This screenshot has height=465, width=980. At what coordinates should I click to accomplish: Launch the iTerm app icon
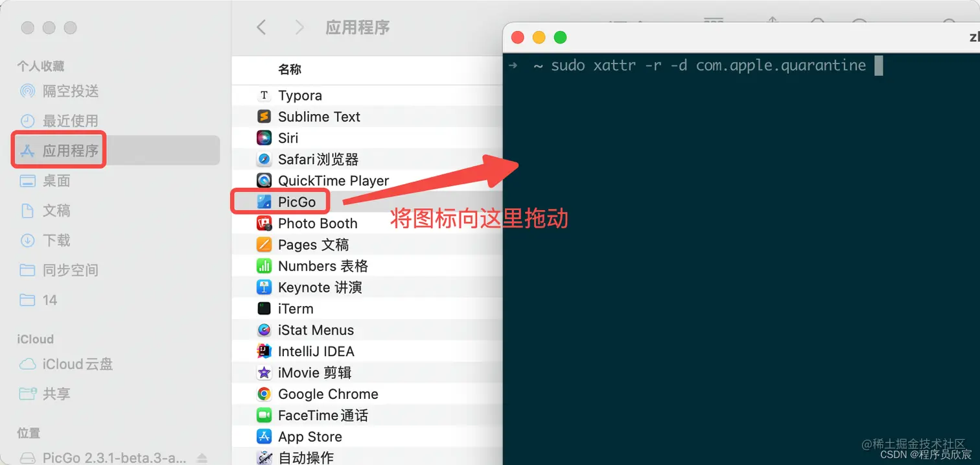pyautogui.click(x=264, y=308)
